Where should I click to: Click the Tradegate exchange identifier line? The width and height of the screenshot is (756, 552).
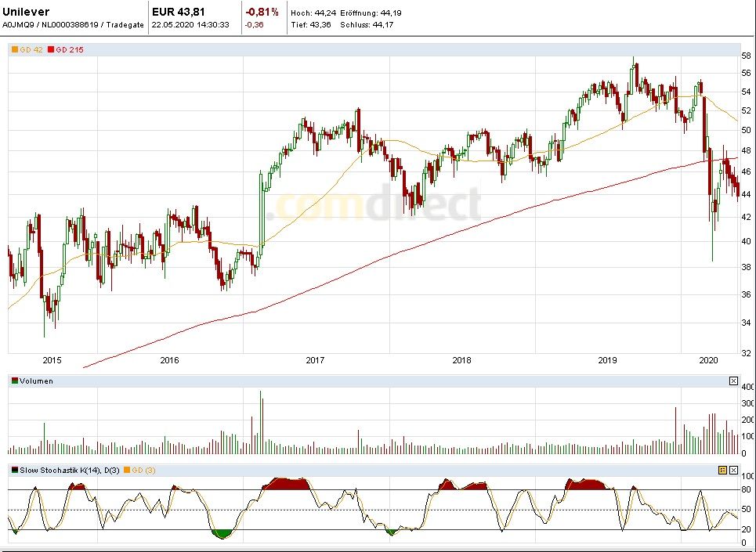tap(73, 24)
